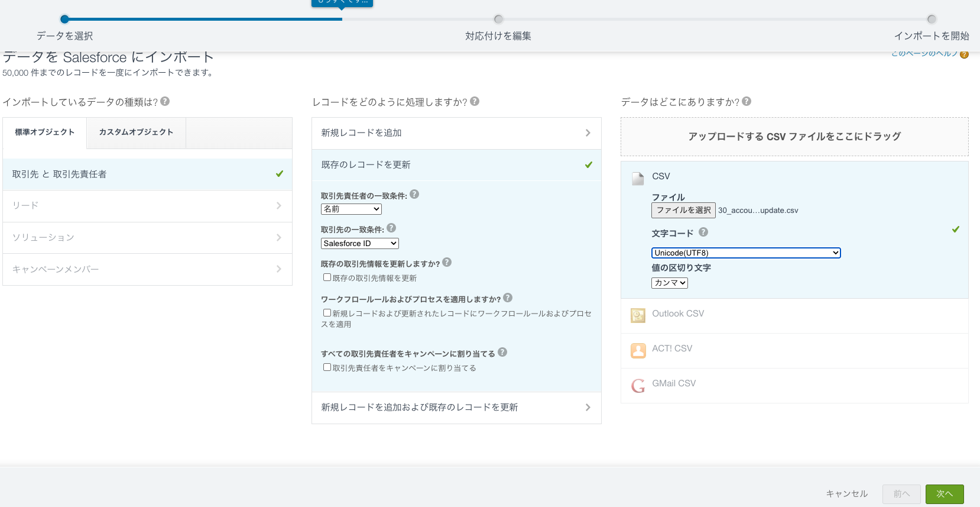
Task: Click the CSV drag-and-drop upload area
Action: pos(794,137)
